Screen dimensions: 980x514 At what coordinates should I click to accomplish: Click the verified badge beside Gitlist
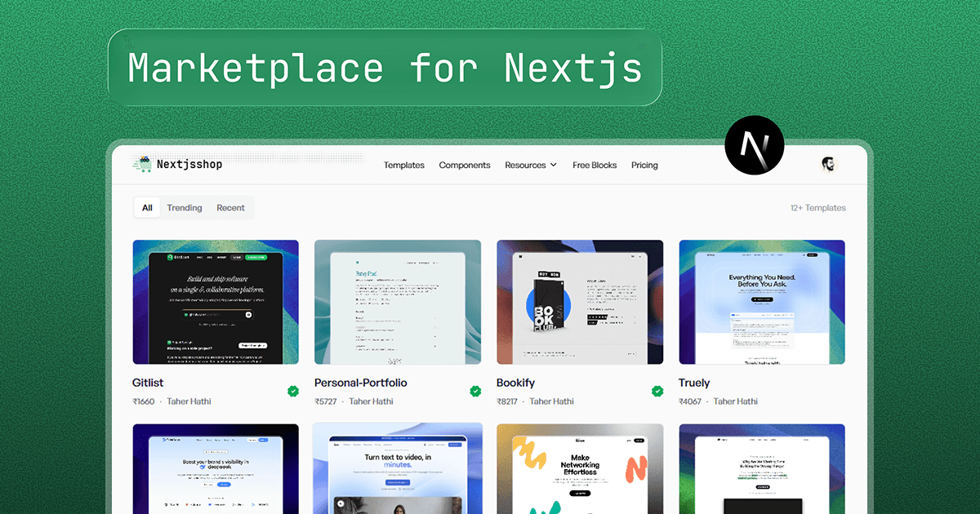[x=293, y=392]
